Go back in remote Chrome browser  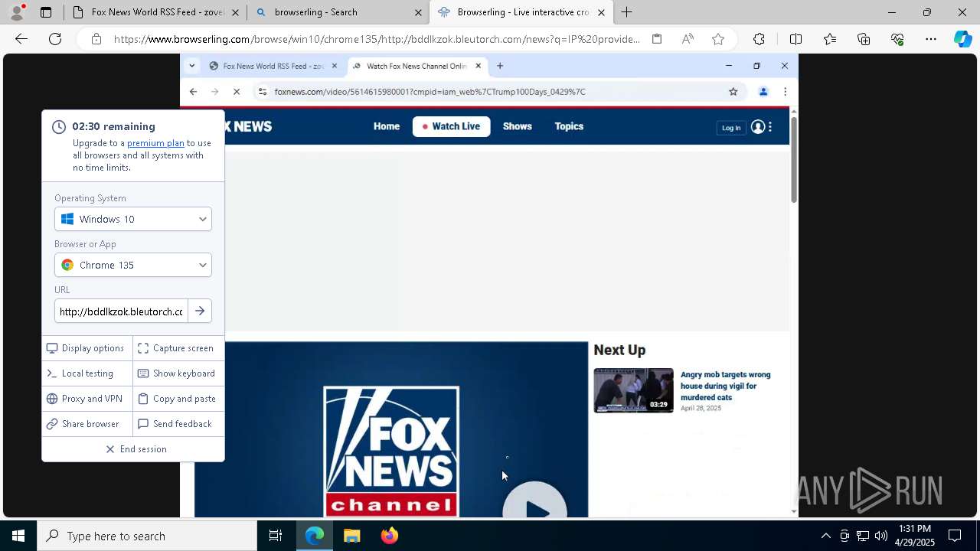[193, 92]
